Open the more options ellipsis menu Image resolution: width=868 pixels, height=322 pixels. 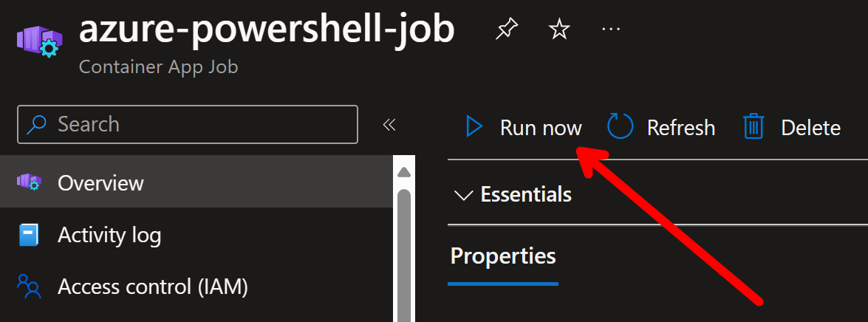[611, 29]
